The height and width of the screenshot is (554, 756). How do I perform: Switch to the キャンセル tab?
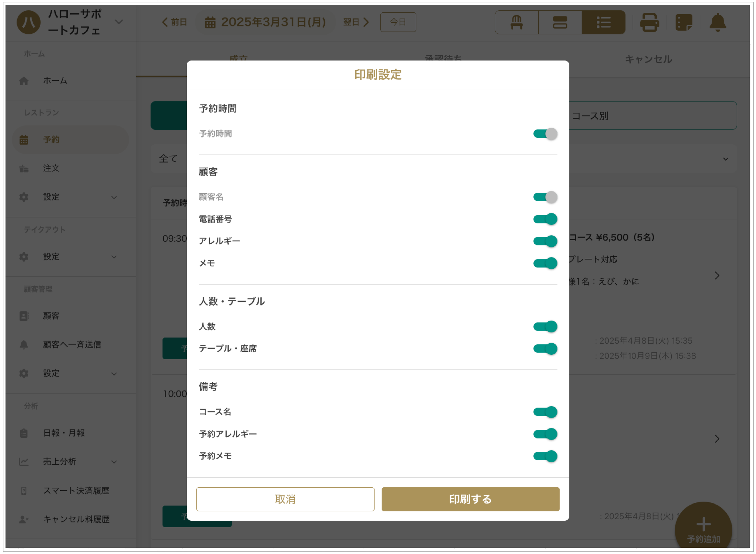pos(648,59)
